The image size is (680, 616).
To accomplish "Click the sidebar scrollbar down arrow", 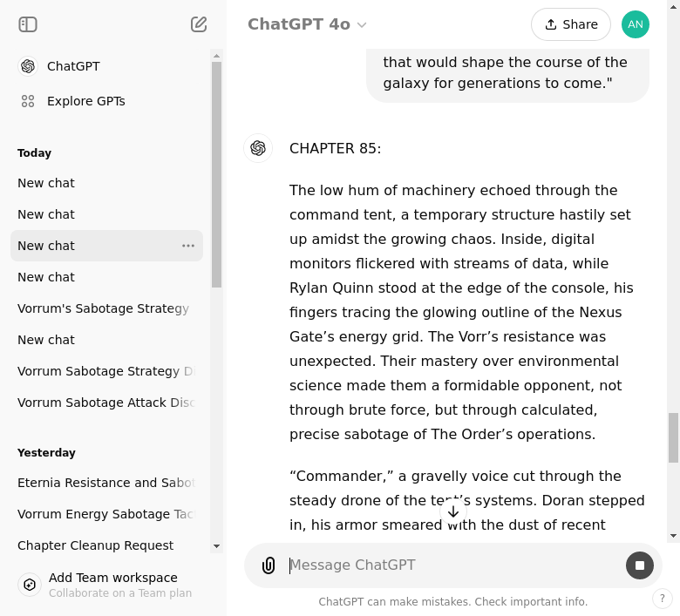I will coord(217,546).
